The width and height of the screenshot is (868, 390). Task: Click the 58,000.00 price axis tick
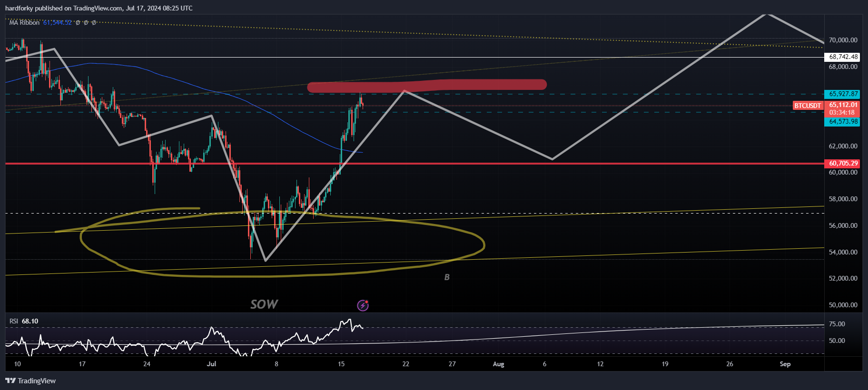coord(843,199)
